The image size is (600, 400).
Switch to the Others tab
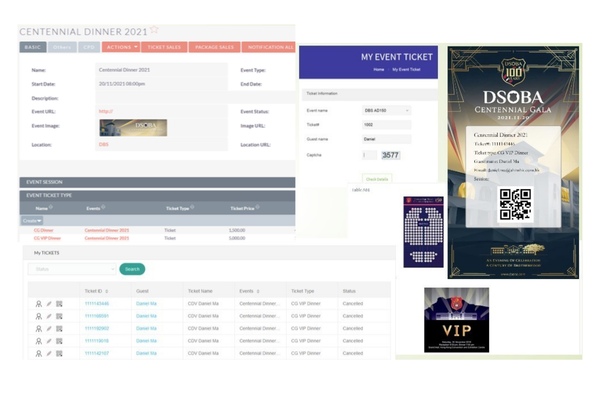[62, 46]
